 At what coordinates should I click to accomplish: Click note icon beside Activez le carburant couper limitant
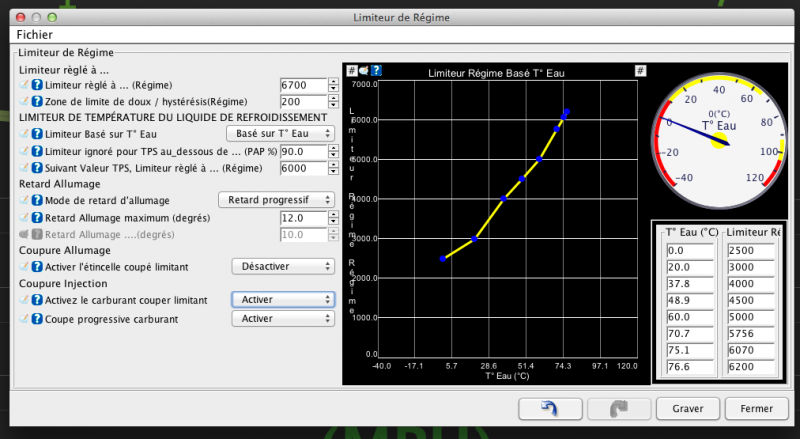pos(24,300)
